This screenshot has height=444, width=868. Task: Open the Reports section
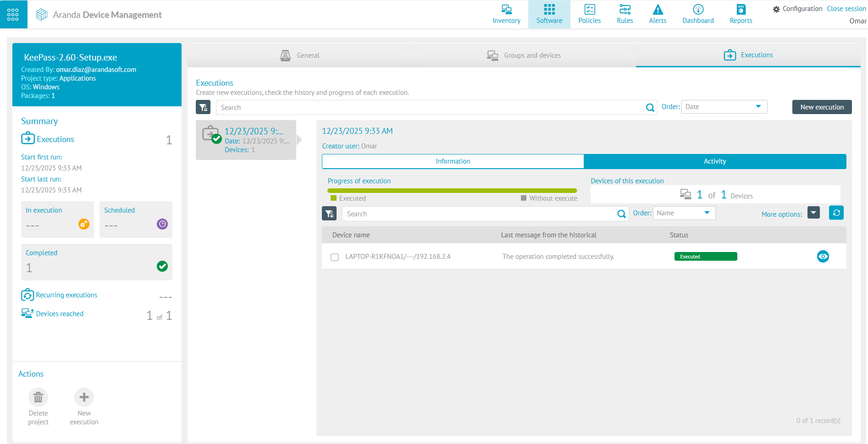(x=741, y=15)
